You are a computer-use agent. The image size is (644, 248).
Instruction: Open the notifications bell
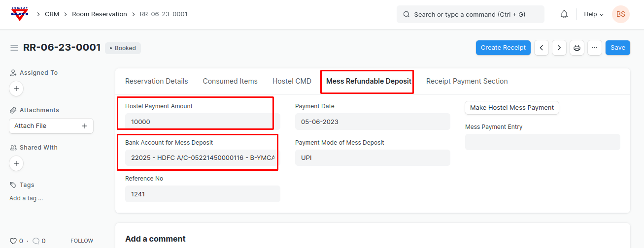coord(564,14)
